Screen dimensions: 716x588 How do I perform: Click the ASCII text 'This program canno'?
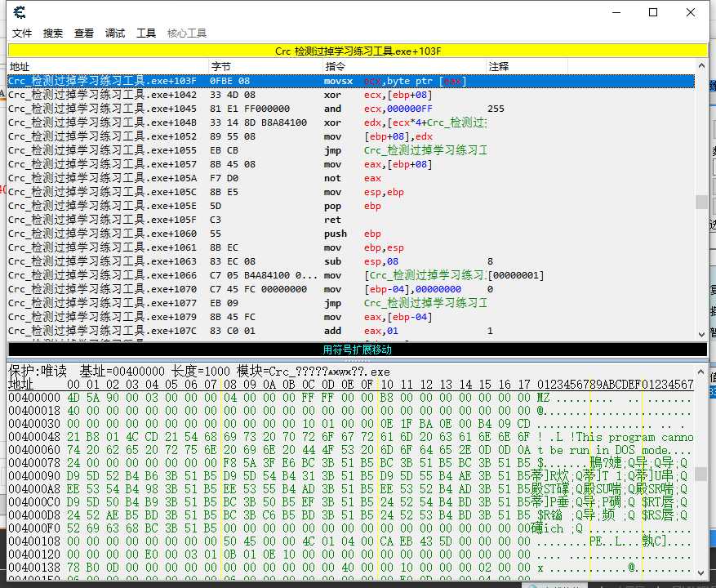[x=634, y=437]
